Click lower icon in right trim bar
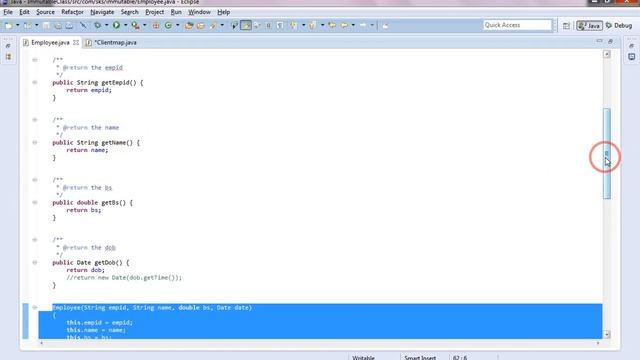640x360 pixels. (x=631, y=57)
